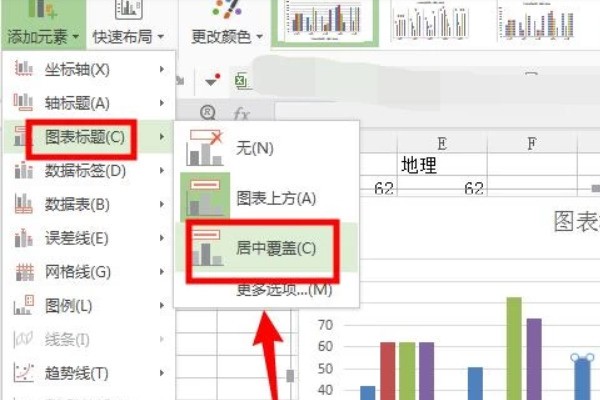Click the Excel icon in quick access toolbar
The width and height of the screenshot is (600, 400).
(241, 81)
